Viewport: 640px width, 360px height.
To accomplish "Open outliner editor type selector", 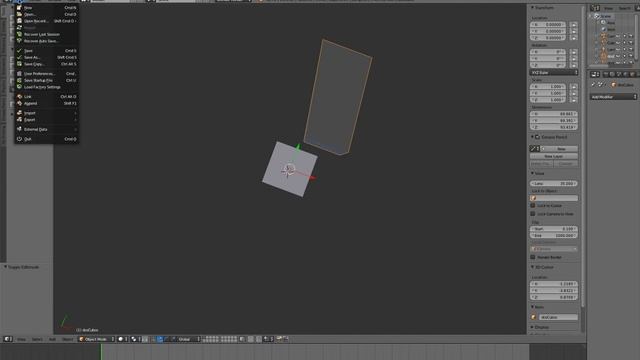I will (595, 8).
